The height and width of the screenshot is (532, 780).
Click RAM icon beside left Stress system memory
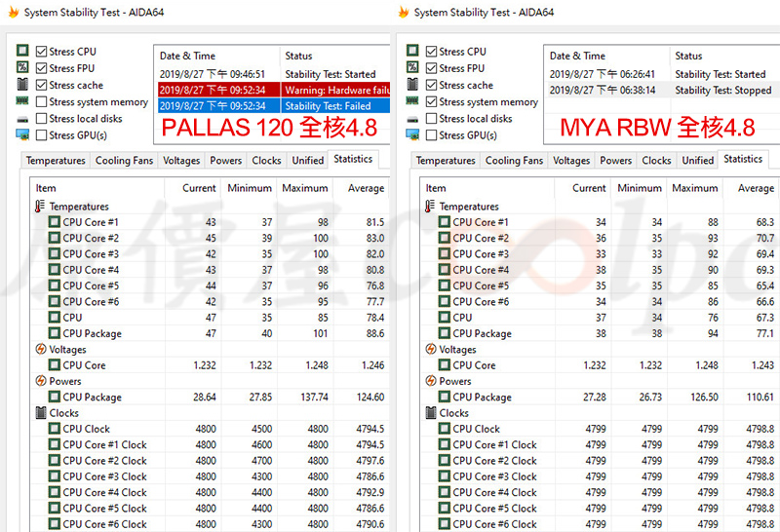click(22, 101)
